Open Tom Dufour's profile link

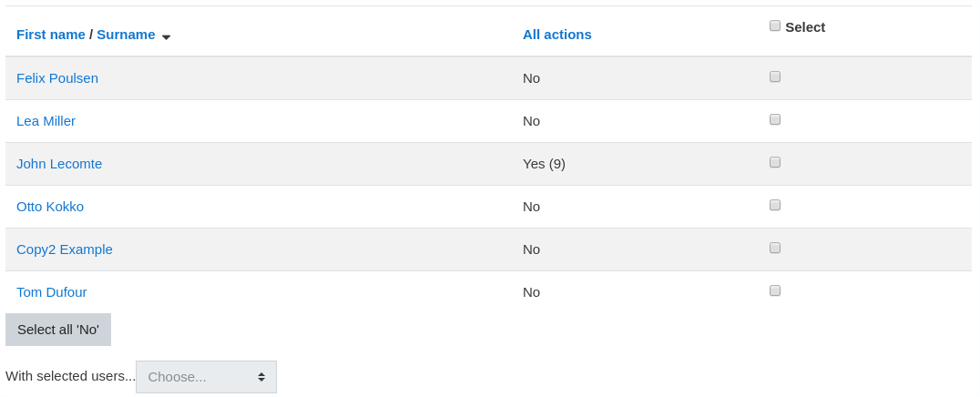tap(51, 292)
